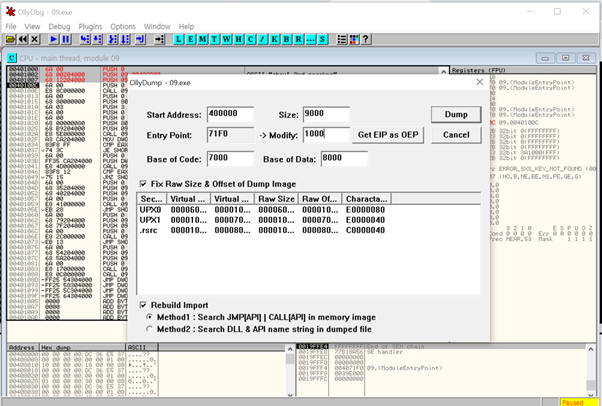
Task: Click the Step over toolbar icon
Action: 97,39
